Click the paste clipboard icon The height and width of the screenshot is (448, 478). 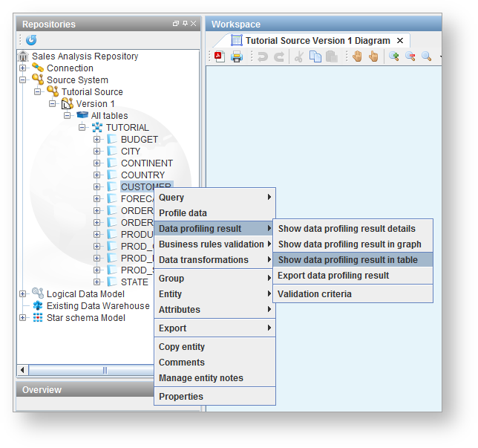point(332,56)
